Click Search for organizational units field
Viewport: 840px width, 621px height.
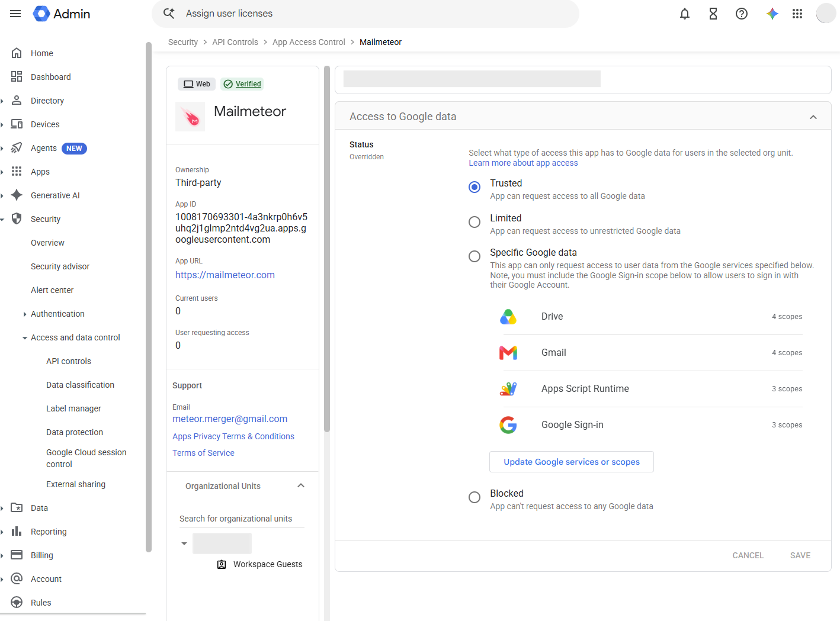tap(242, 519)
